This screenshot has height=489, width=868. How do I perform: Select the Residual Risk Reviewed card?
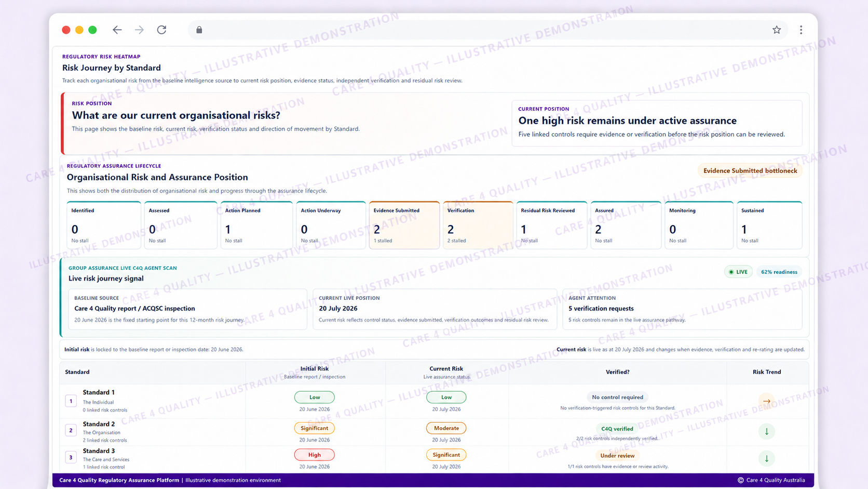pos(552,225)
